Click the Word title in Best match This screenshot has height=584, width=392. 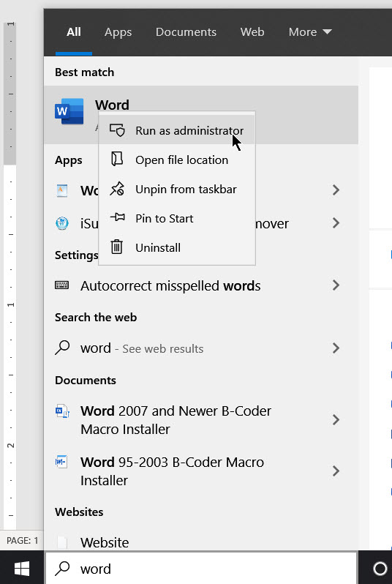112,105
